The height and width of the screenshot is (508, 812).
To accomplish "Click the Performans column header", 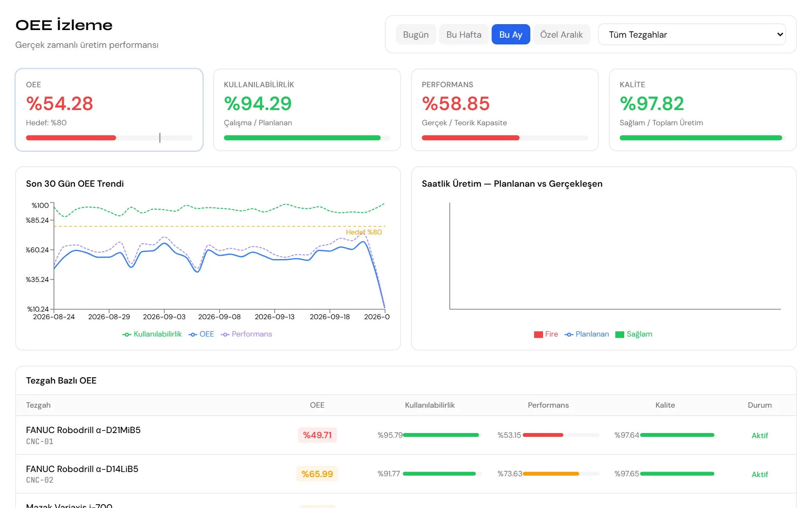I will click(548, 405).
